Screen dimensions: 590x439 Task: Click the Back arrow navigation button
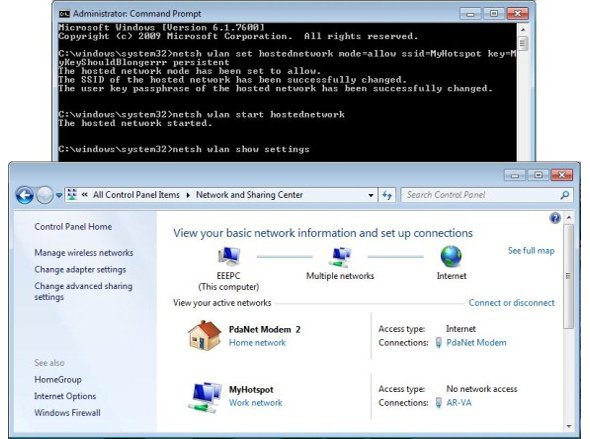pos(25,195)
